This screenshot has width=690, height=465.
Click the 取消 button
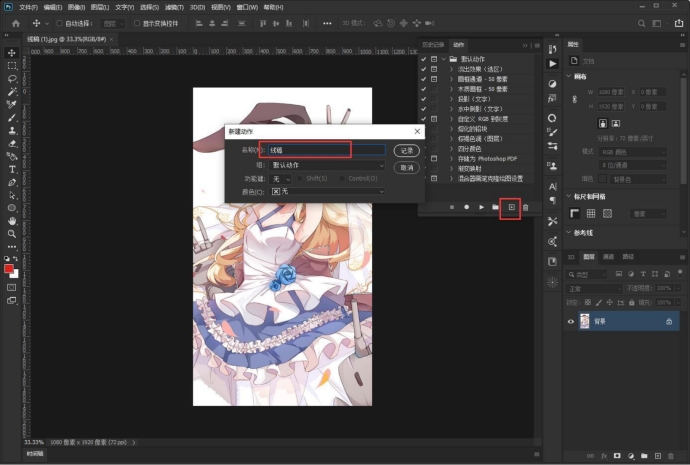coord(407,168)
